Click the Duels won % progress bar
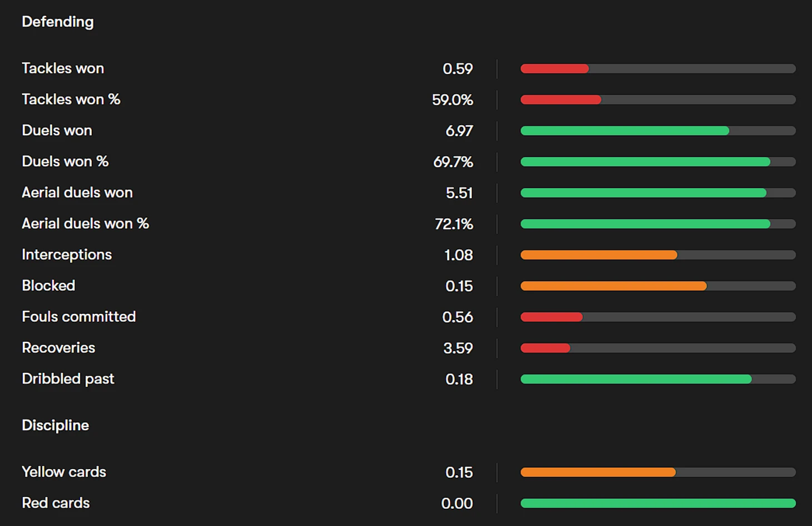The image size is (812, 526). 657,162
